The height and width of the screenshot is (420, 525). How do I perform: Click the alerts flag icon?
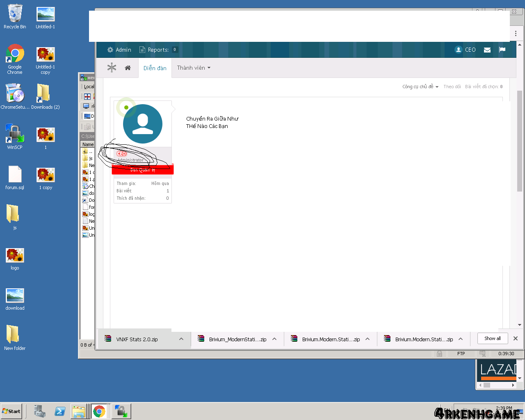[502, 50]
